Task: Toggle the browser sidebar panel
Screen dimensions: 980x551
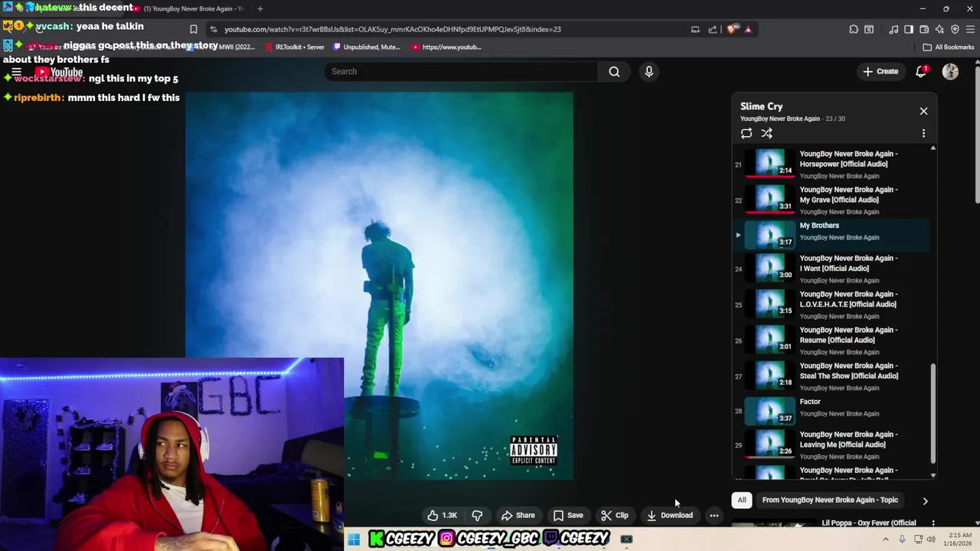Action: coord(909,29)
